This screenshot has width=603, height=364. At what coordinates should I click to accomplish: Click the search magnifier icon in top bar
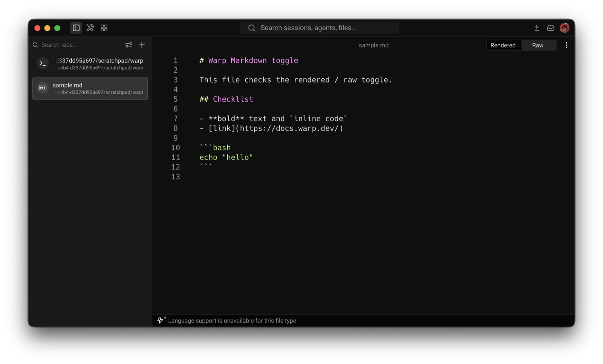[x=252, y=28]
